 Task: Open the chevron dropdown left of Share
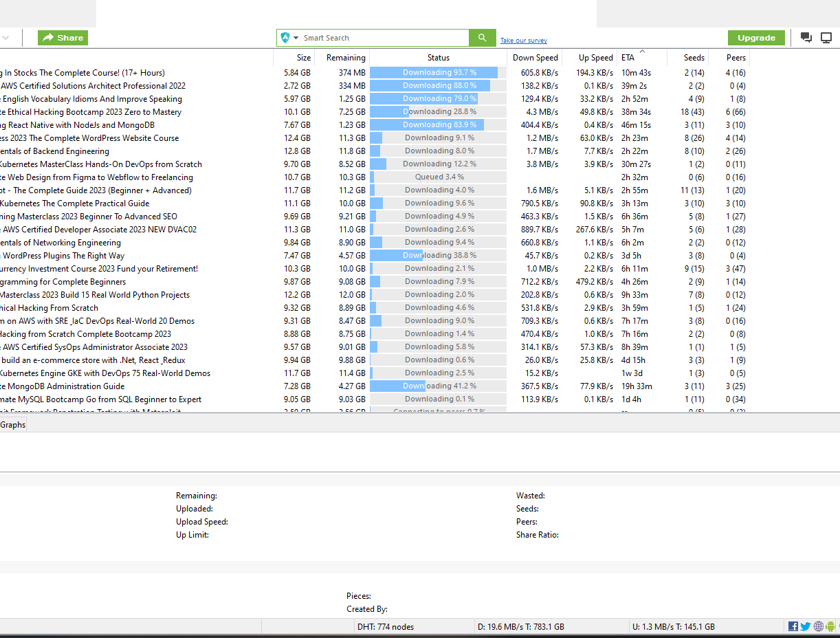[x=5, y=38]
